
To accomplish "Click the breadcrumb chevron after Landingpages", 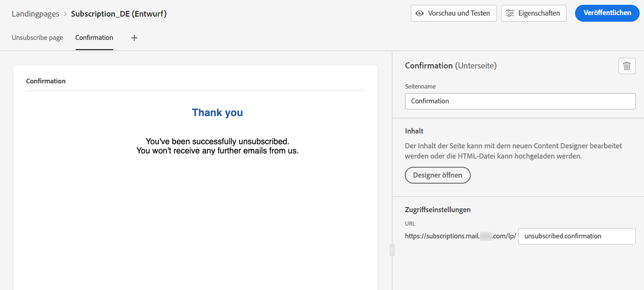I will tap(65, 14).
